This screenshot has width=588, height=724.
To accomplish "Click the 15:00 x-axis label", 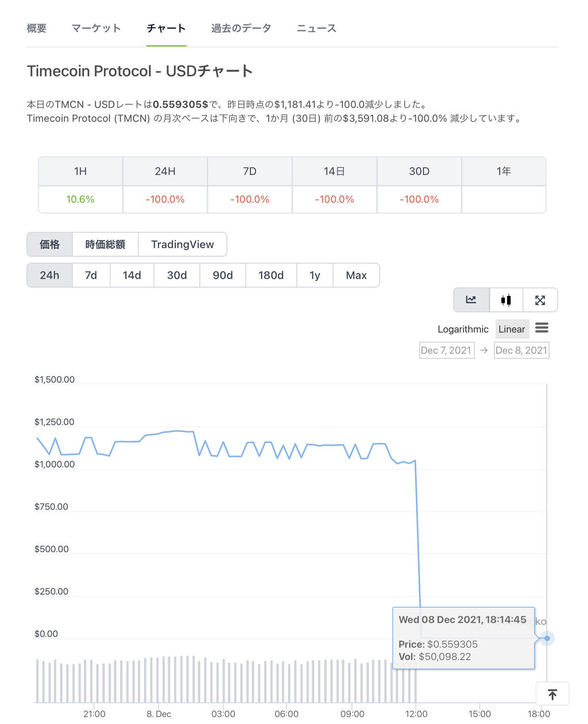I will pos(479,714).
